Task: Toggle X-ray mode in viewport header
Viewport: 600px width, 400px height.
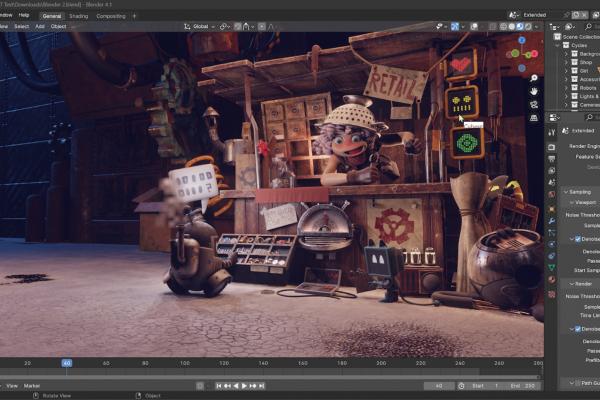Action: 493,26
